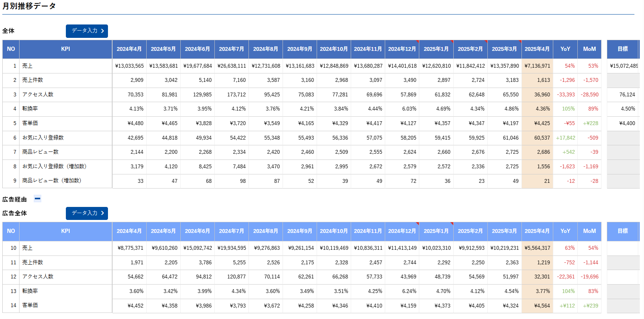Click red note marker on 広告全体 table 2024年12月 header
Viewport: 644px width, 319px height.
417,224
